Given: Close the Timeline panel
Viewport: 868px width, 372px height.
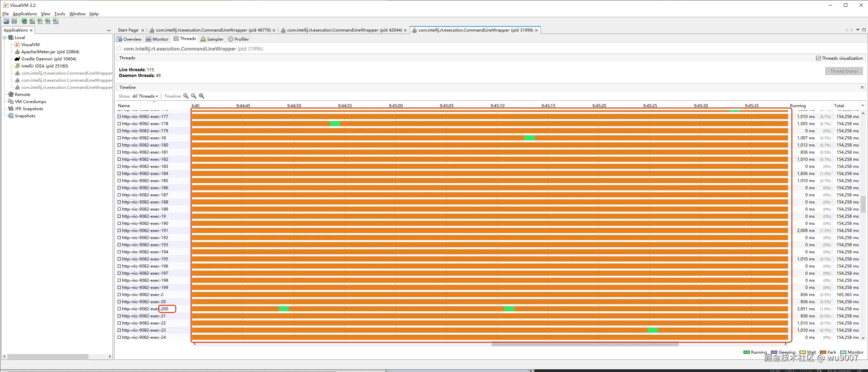Looking at the screenshot, I should point(862,87).
